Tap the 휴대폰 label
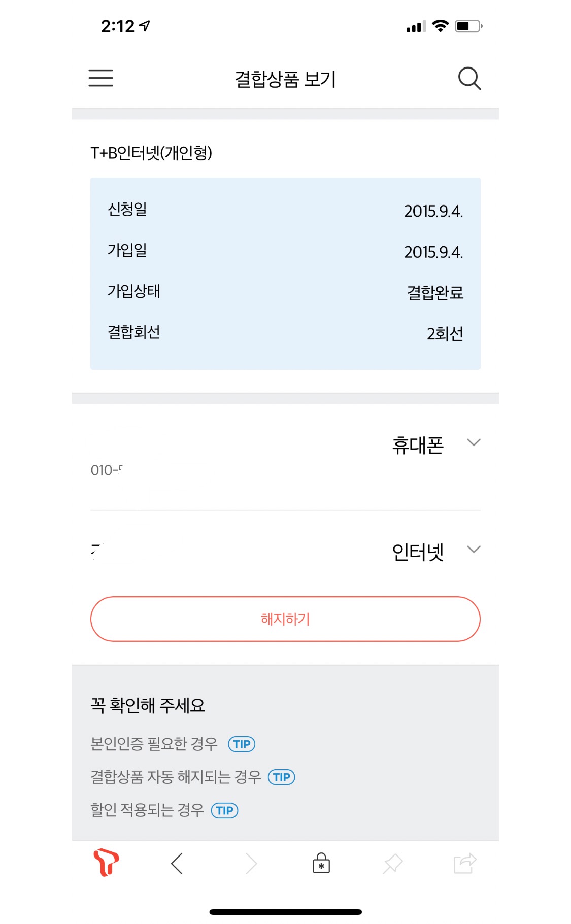 418,445
